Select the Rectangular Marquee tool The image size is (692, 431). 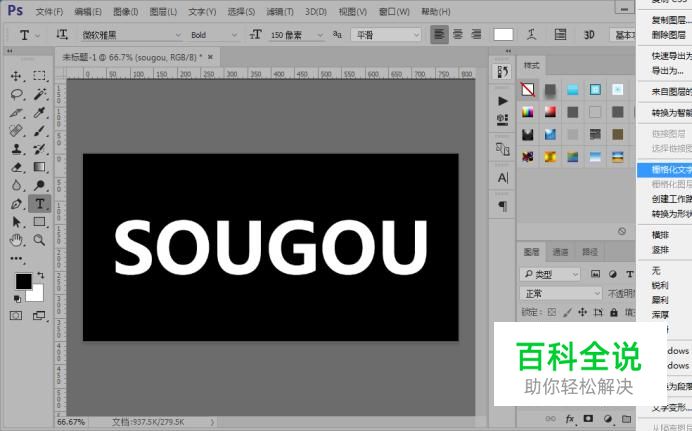(x=39, y=76)
